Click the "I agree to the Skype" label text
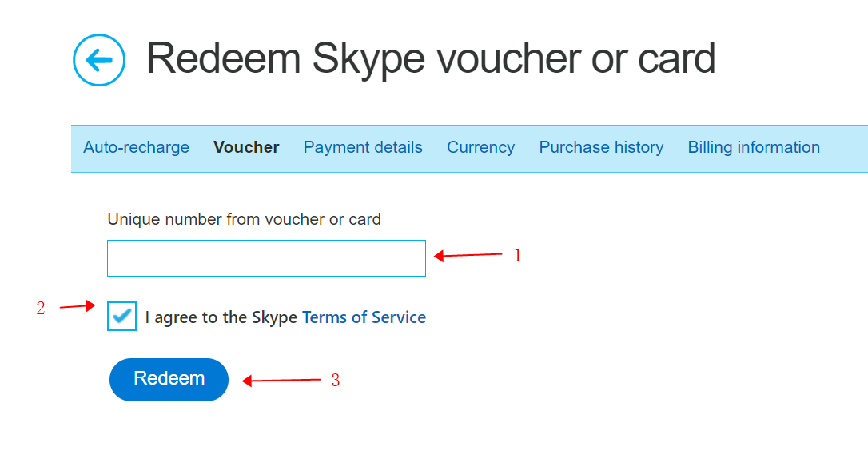 coord(221,317)
